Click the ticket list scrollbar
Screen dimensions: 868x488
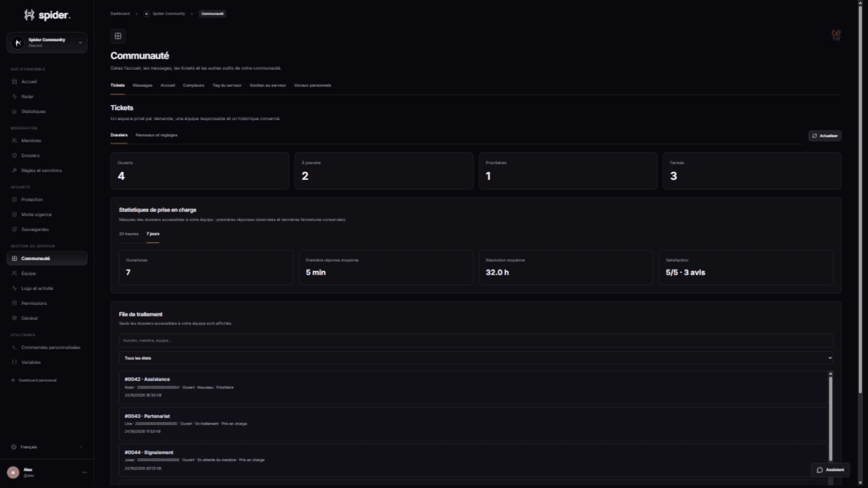click(831, 419)
